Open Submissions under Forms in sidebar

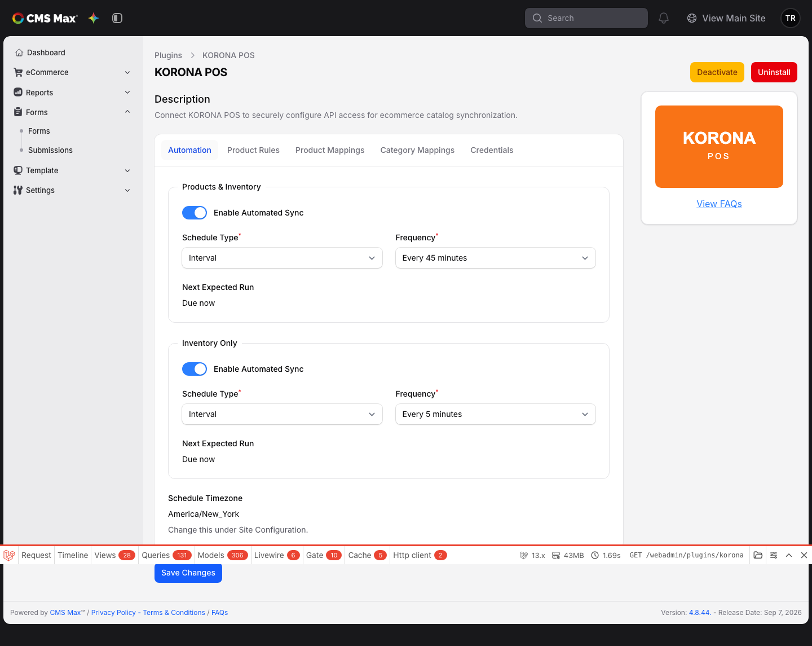[50, 150]
